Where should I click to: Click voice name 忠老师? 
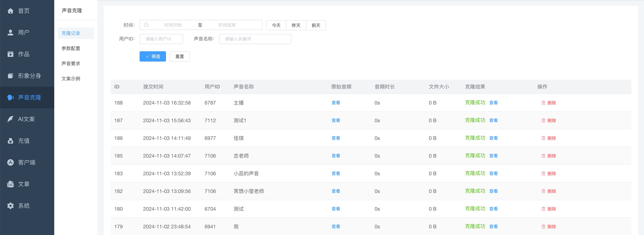241,156
